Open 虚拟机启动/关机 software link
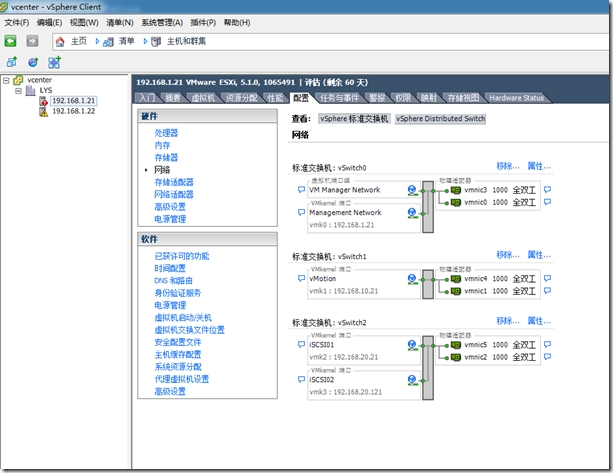 pos(183,317)
